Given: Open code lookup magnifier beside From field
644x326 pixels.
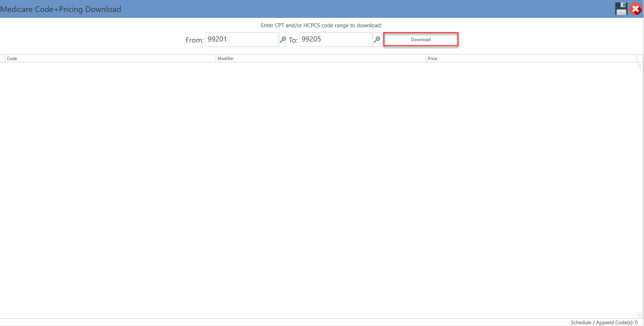Looking at the screenshot, I should point(283,39).
